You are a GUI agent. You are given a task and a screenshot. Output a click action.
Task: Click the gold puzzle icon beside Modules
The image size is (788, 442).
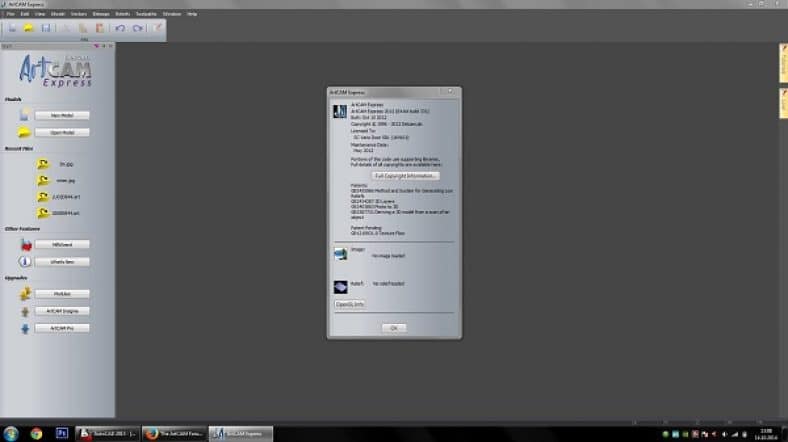point(25,293)
